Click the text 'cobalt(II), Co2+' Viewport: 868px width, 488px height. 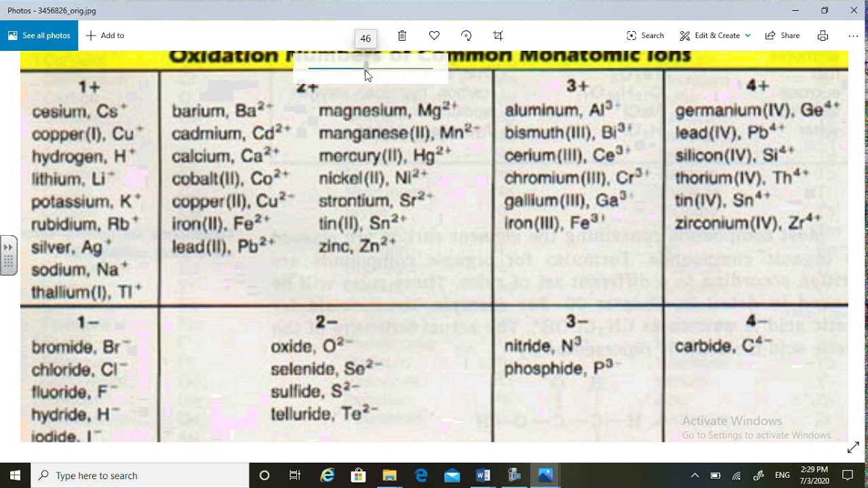(x=231, y=178)
